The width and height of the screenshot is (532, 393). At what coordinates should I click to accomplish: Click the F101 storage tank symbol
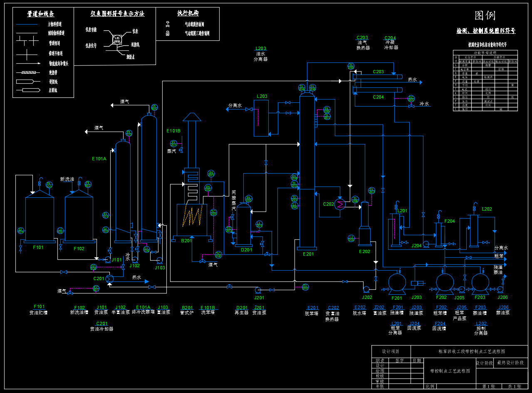[40, 219]
